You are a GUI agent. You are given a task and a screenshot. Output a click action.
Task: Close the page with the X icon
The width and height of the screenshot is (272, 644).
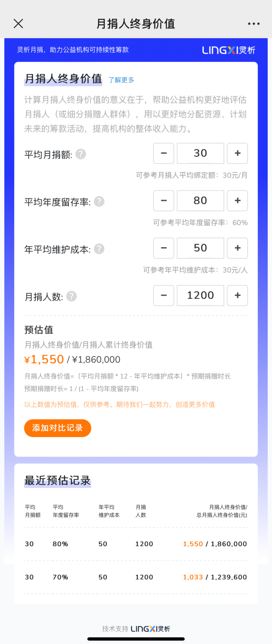click(x=18, y=24)
